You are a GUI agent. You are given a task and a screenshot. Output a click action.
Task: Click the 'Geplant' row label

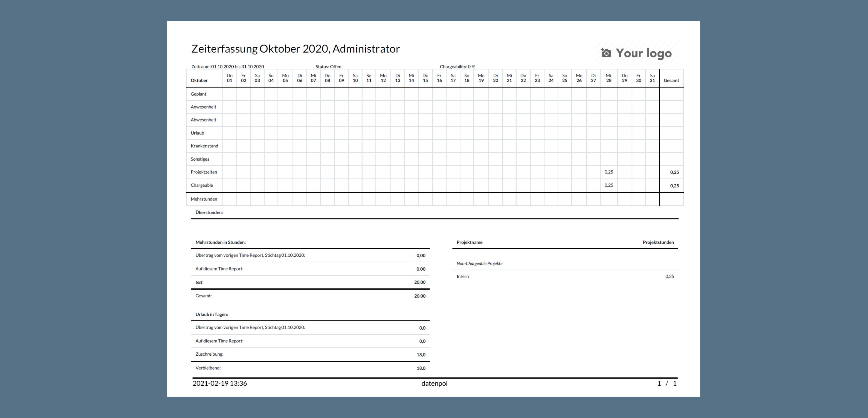(198, 94)
